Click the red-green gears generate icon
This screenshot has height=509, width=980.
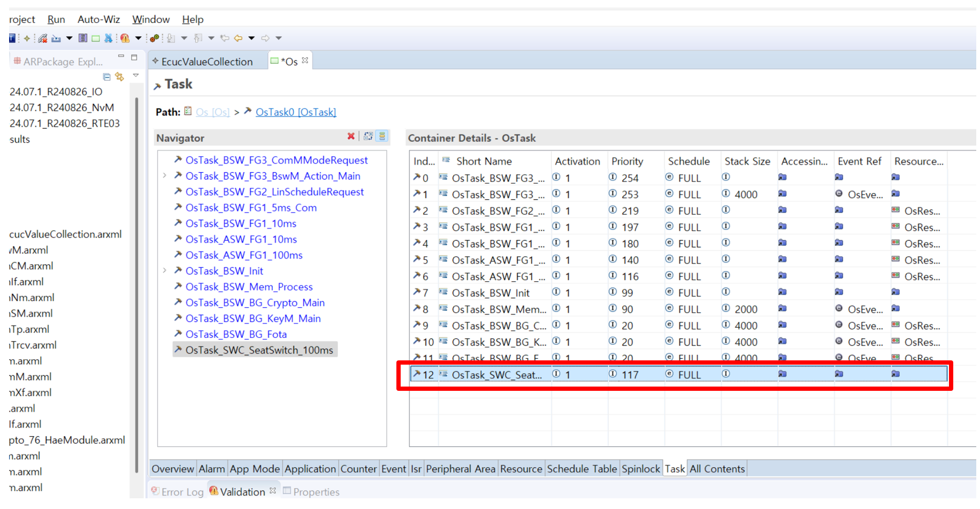(155, 38)
